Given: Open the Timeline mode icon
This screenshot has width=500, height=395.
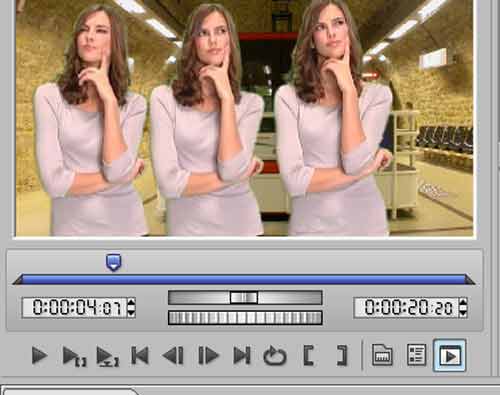Looking at the screenshot, I should (x=382, y=355).
